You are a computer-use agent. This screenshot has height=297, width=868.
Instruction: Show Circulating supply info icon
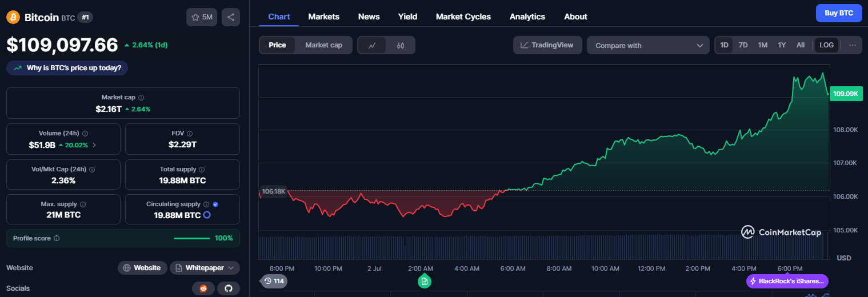click(x=206, y=204)
